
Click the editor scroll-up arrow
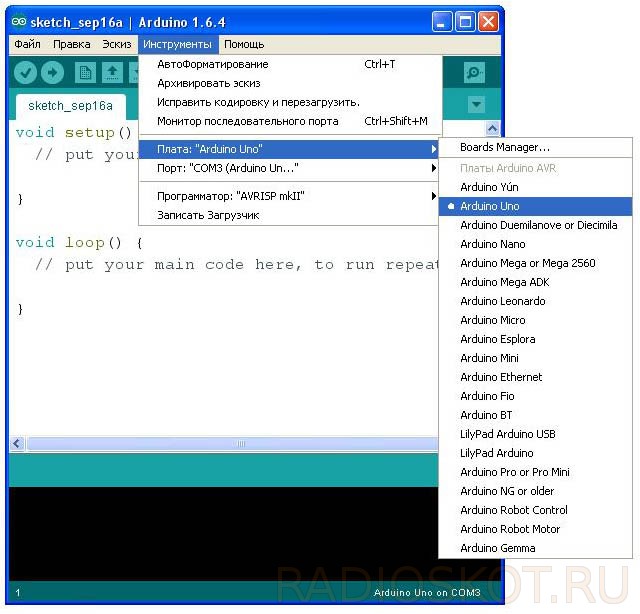click(x=492, y=129)
